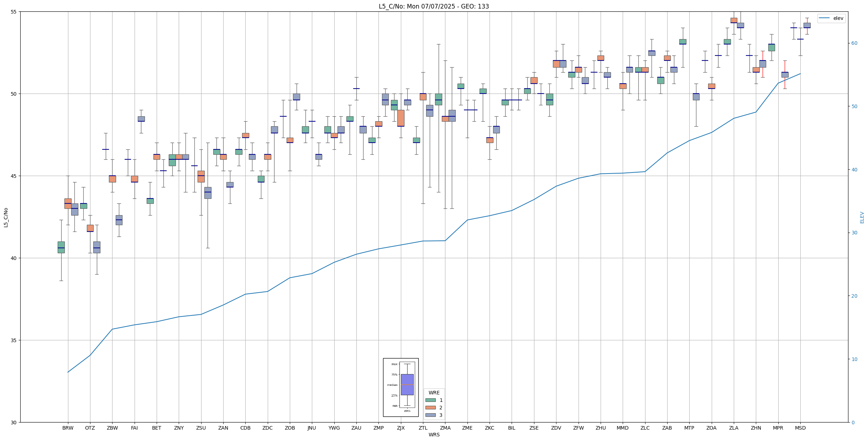Click the boxplot explanation inset diagram

click(x=401, y=387)
